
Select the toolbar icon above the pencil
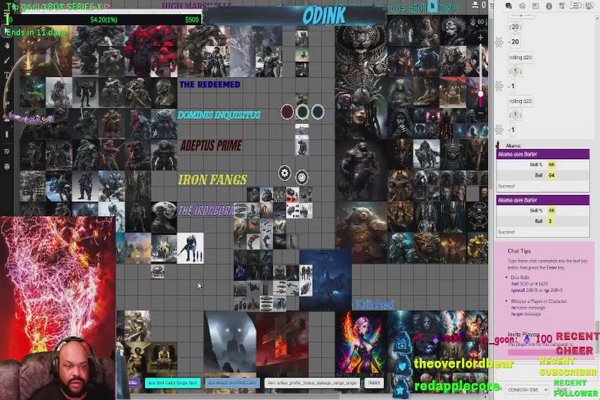pyautogui.click(x=7, y=45)
